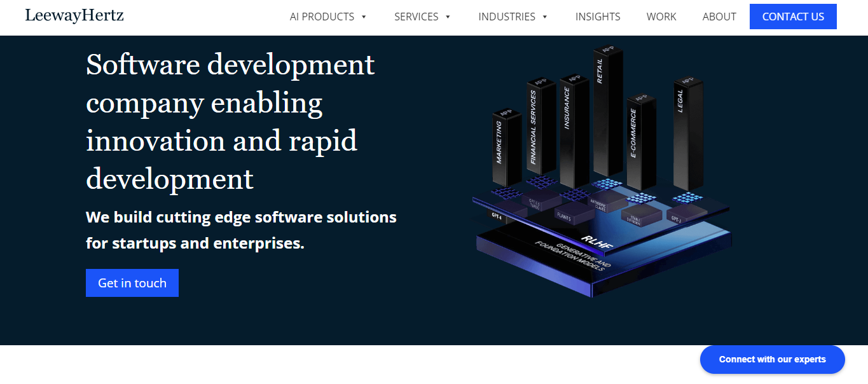This screenshot has width=868, height=384.
Task: Expand the arrow beside SERVICES
Action: (448, 17)
